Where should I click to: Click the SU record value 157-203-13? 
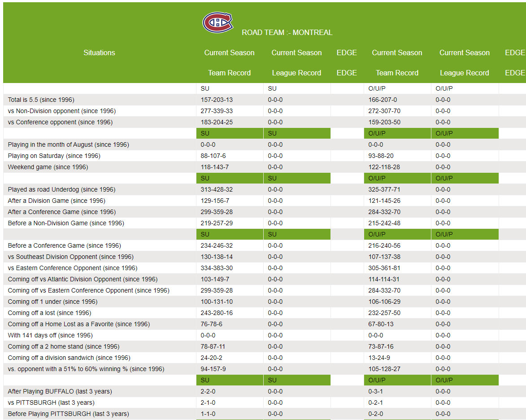pos(217,100)
